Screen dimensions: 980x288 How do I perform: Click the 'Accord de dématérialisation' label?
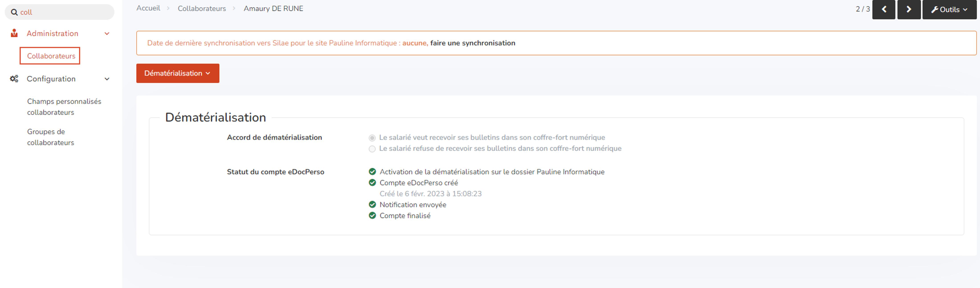(x=274, y=137)
